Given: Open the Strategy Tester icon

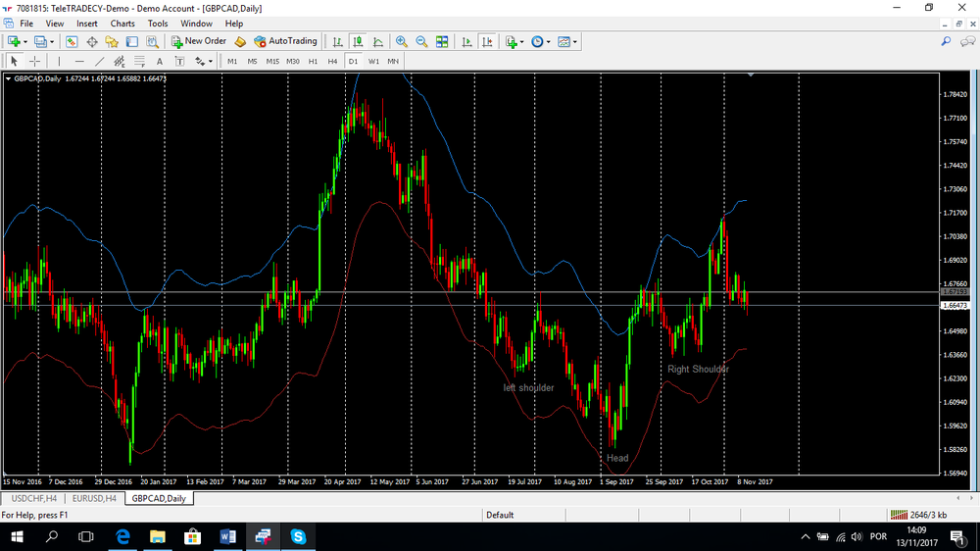Looking at the screenshot, I should [152, 41].
